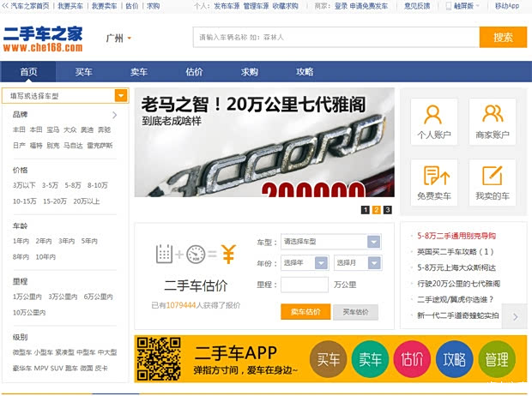The image size is (532, 396).
Task: Filter by price 20万以上
Action: 87,201
